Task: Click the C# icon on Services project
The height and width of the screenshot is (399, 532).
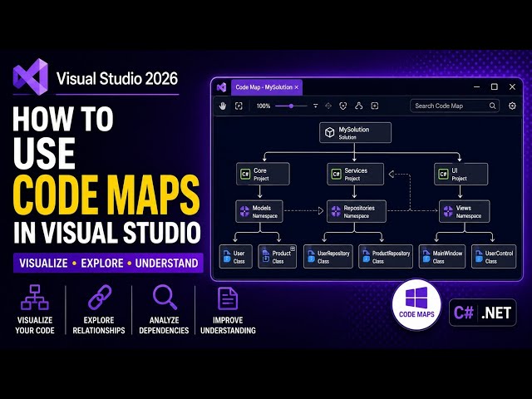Action: coord(336,174)
